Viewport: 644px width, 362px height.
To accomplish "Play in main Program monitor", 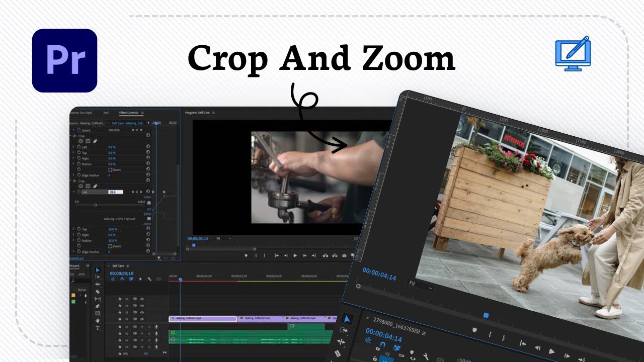I will click(x=295, y=255).
